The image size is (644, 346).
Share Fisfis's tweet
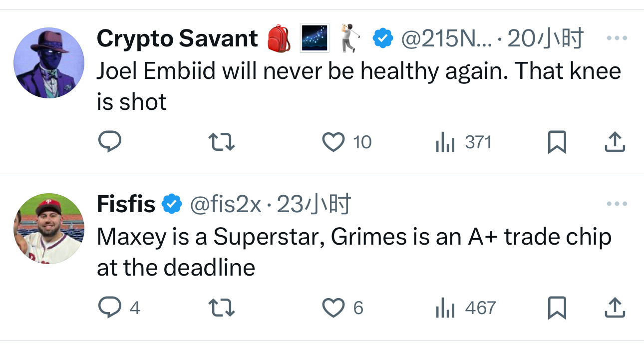[x=615, y=308]
